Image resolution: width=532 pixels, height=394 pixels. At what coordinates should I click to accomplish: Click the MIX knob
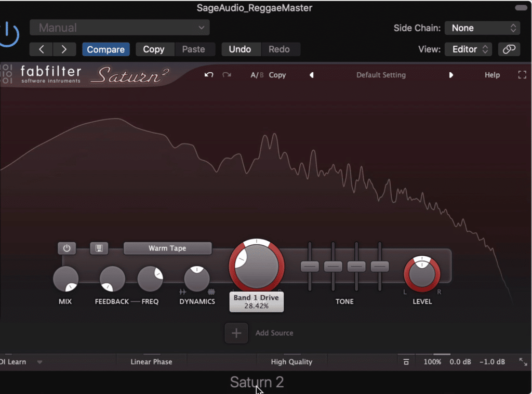(66, 279)
